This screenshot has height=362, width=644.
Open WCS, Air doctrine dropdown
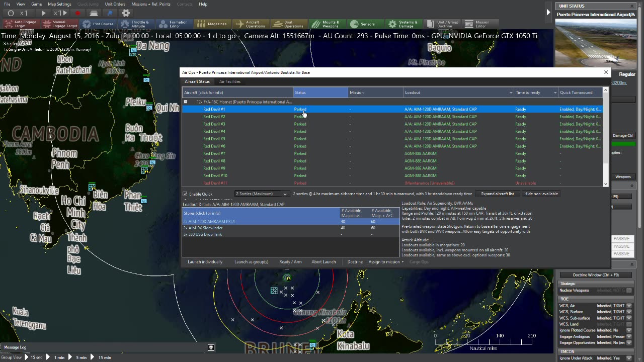click(x=628, y=306)
